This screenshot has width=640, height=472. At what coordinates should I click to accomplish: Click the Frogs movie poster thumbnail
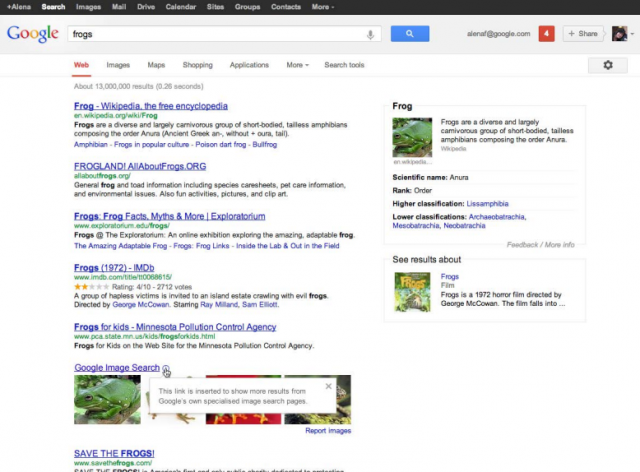412,292
